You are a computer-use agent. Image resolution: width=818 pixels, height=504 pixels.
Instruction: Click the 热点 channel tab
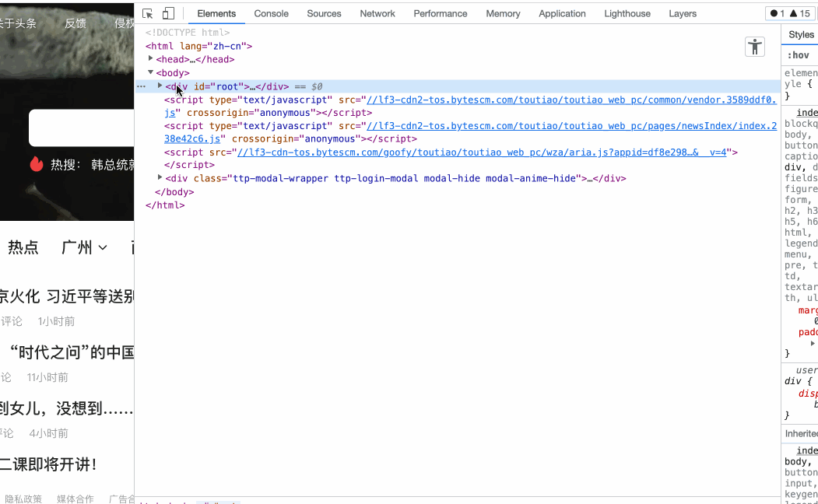click(x=23, y=247)
